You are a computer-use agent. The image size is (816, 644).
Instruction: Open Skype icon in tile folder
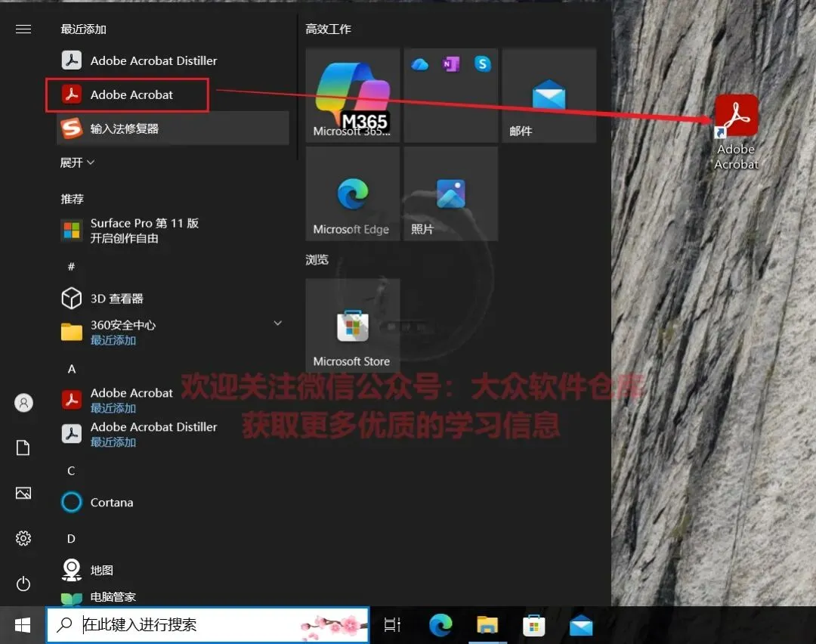[x=482, y=64]
